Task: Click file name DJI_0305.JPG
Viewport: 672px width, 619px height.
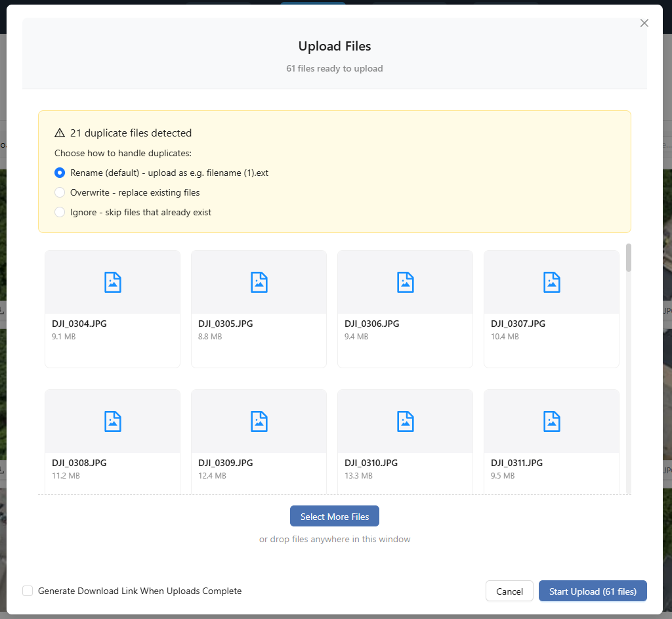Action: point(226,324)
